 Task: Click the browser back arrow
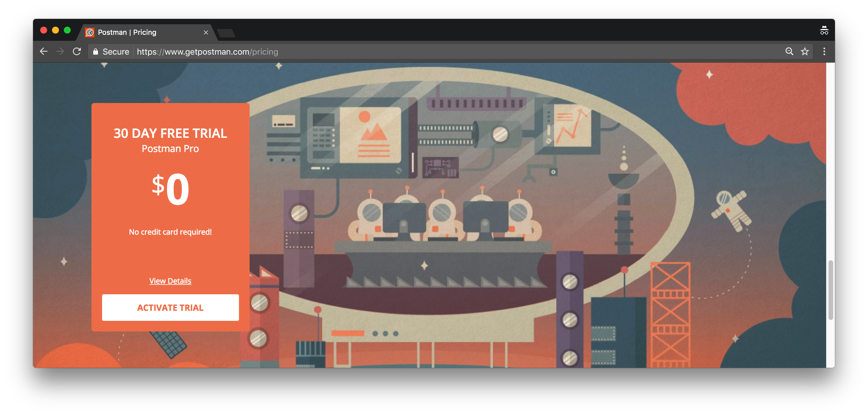click(44, 52)
